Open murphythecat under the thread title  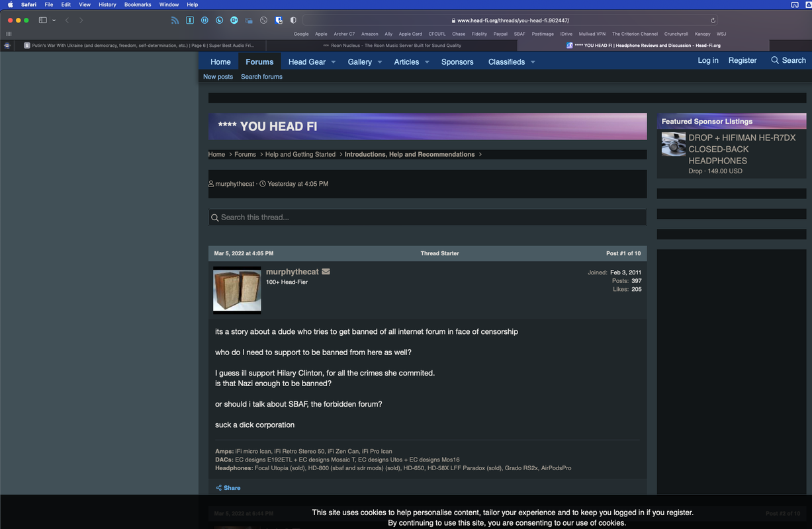235,184
